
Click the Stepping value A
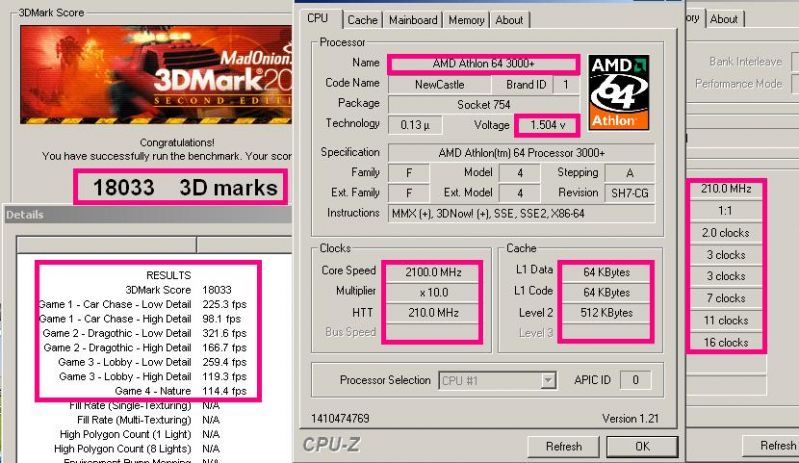[x=629, y=173]
